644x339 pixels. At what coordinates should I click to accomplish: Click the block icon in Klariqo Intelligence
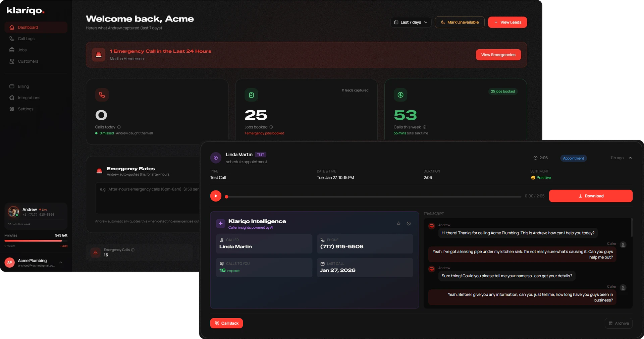pyautogui.click(x=409, y=224)
